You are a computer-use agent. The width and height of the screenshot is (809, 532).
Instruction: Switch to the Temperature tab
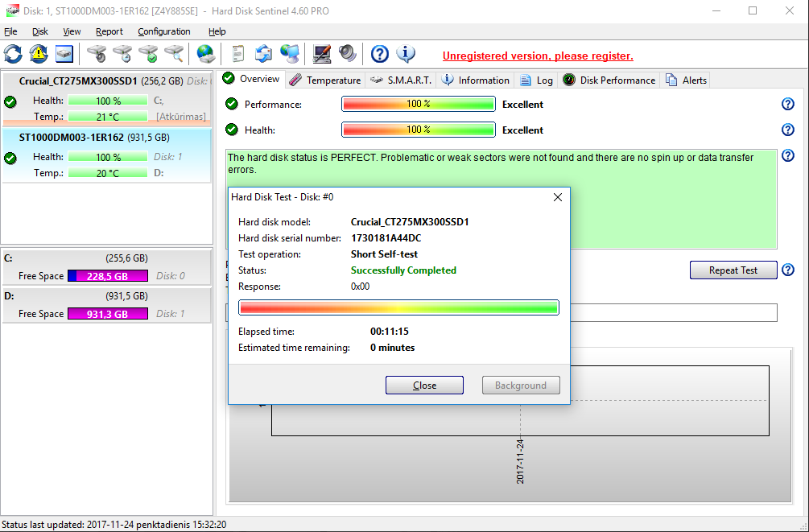325,80
